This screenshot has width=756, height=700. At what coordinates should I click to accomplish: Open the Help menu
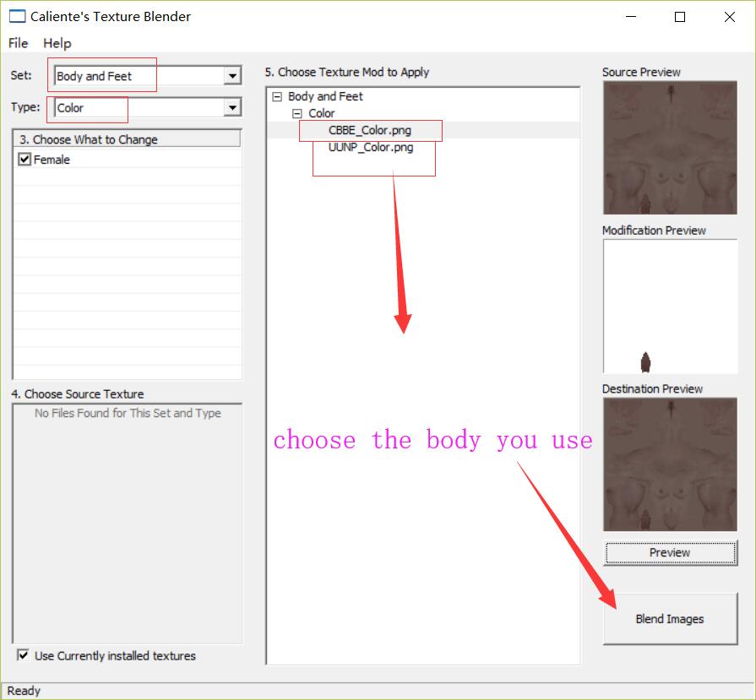click(57, 43)
